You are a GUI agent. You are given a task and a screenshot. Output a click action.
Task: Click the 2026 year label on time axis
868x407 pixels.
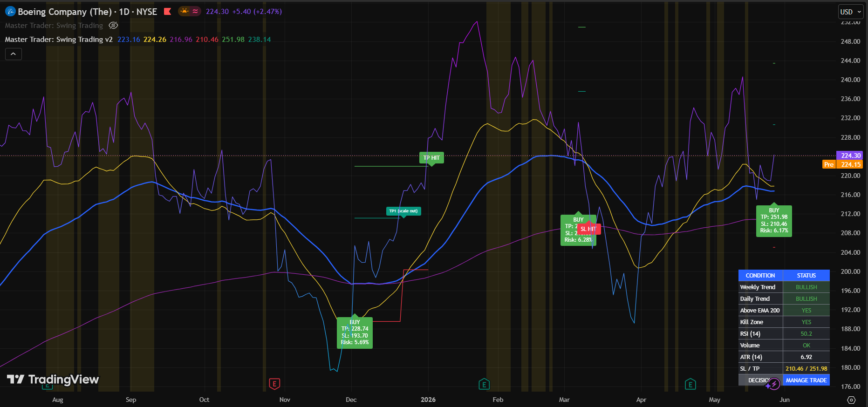(428, 400)
